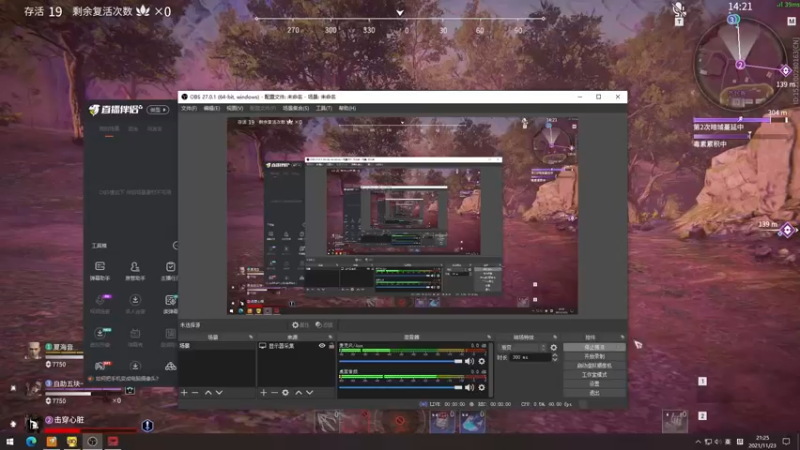The width and height of the screenshot is (800, 450).
Task: Open OBS 设置 settings button
Action: click(594, 384)
